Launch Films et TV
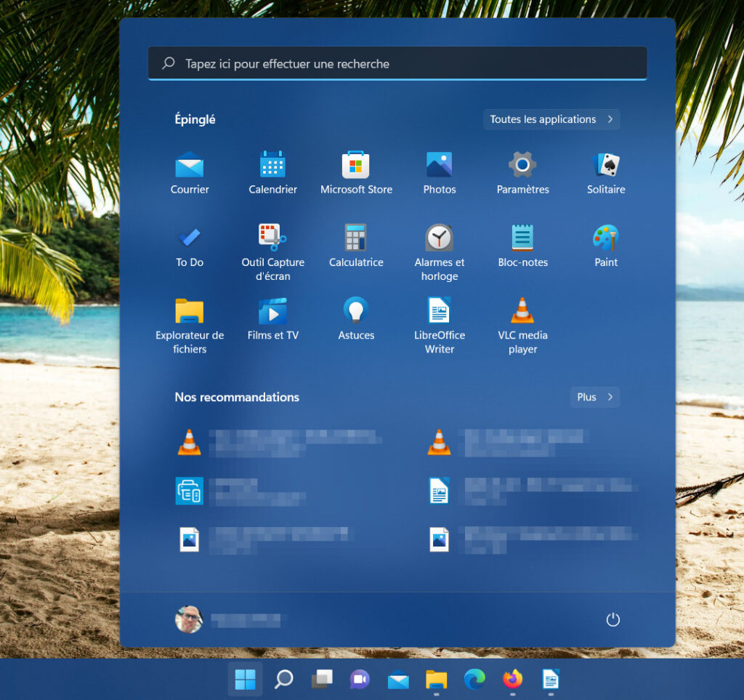Image resolution: width=744 pixels, height=700 pixels. (273, 319)
